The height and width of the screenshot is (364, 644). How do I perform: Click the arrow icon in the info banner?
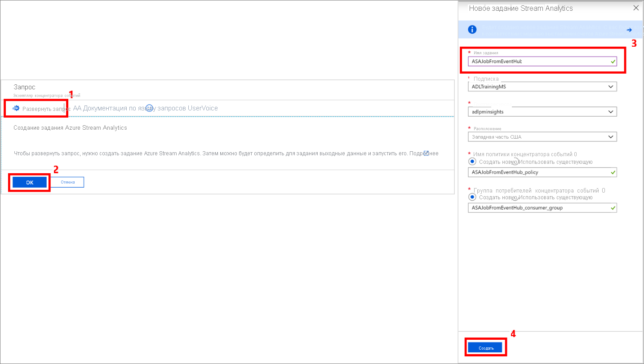coord(629,29)
